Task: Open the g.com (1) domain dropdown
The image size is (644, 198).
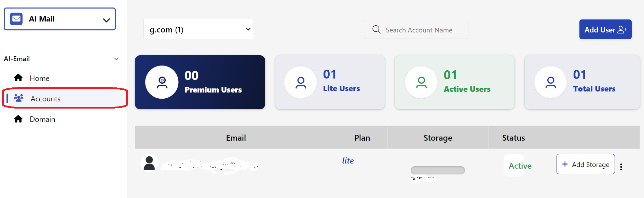Action: (198, 29)
